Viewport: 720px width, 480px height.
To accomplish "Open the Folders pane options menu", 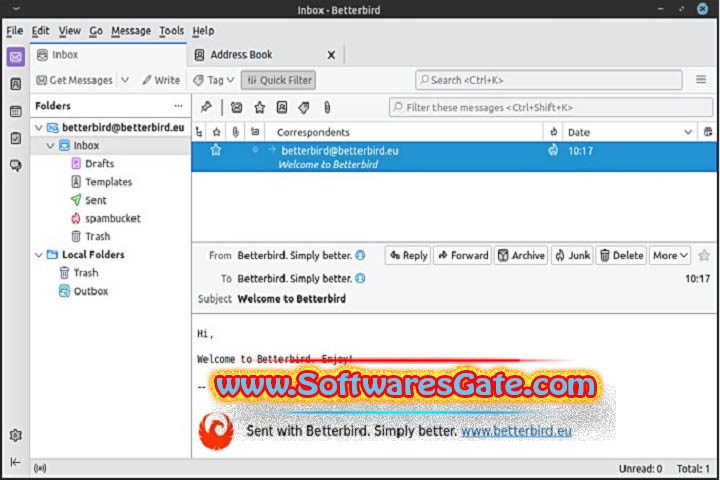I will [x=178, y=106].
